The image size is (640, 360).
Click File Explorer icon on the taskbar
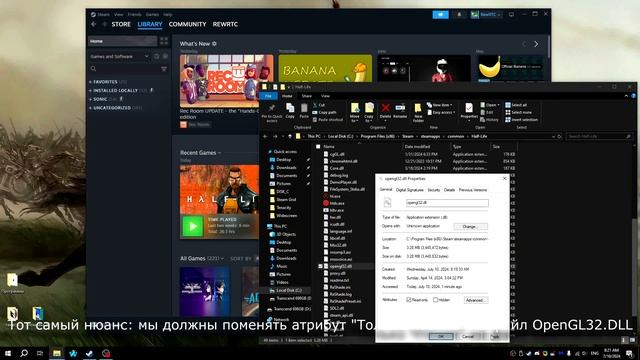[57, 353]
